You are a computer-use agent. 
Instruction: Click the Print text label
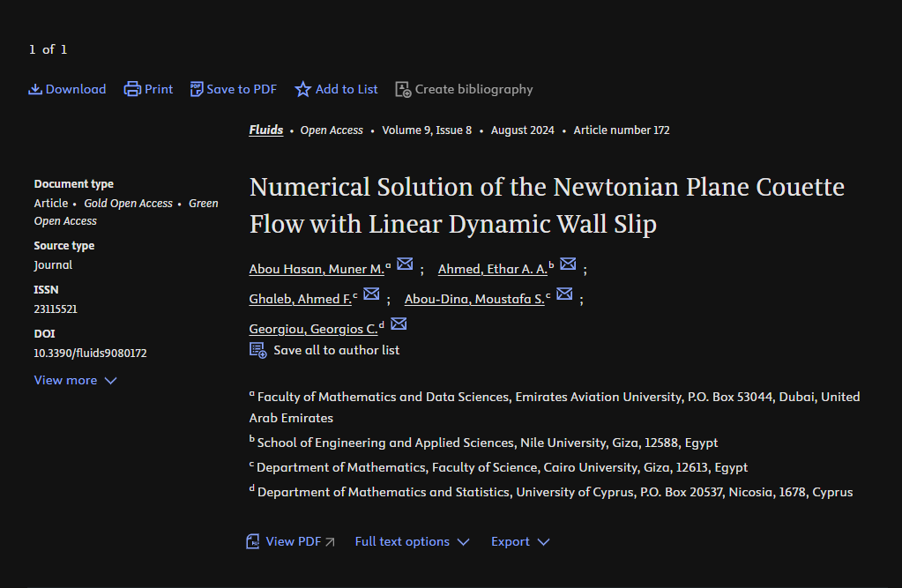[159, 89]
